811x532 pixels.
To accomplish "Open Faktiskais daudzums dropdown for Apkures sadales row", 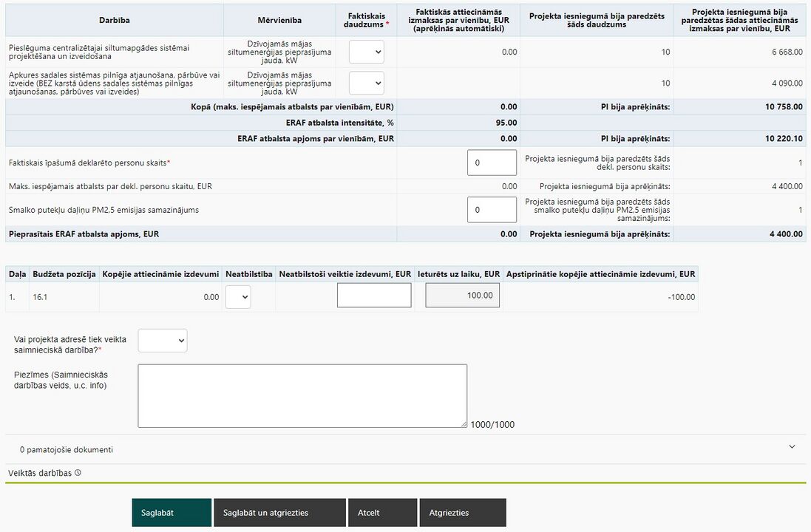I will [x=366, y=83].
